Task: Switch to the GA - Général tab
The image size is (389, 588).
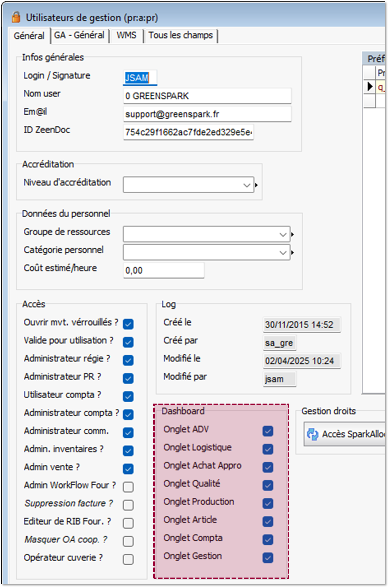Action: pyautogui.click(x=79, y=35)
